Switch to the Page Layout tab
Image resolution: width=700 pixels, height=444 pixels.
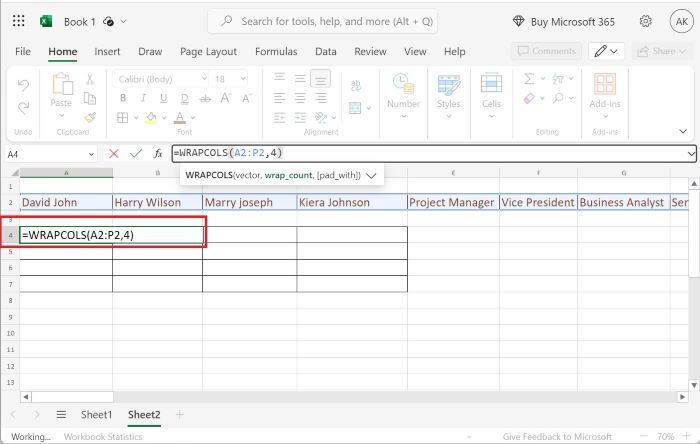(x=208, y=51)
